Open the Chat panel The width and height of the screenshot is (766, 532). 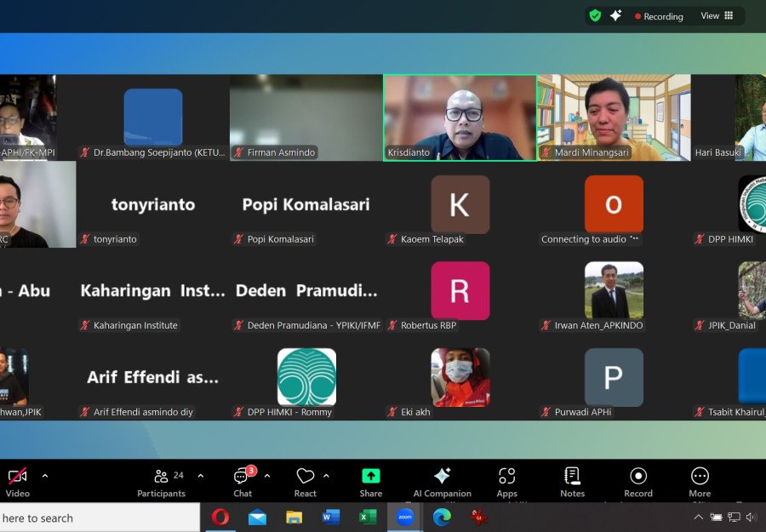tap(243, 483)
